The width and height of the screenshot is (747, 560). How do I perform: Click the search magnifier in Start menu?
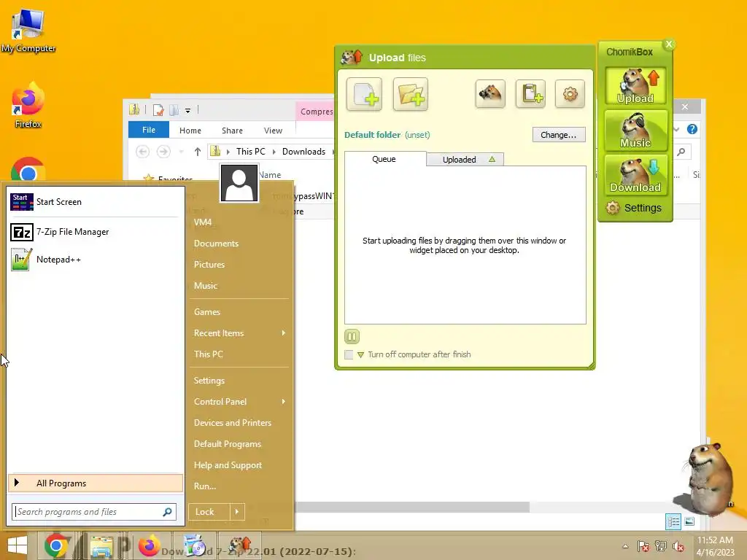(167, 512)
